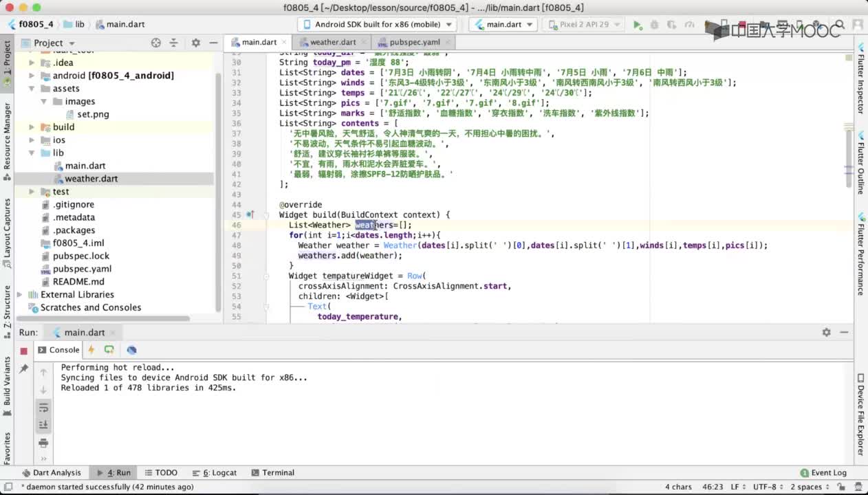
Task: Collapse the lib folder
Action: click(32, 153)
